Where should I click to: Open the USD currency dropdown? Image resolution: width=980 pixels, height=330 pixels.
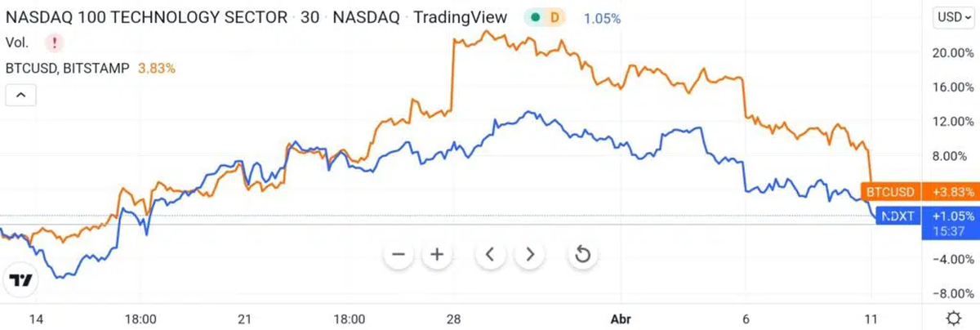coord(953,17)
